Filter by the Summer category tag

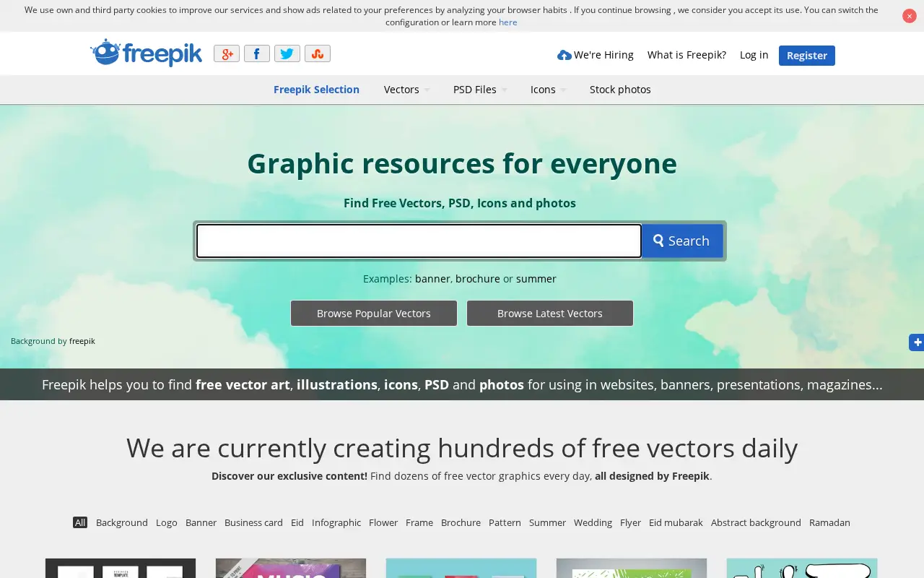pyautogui.click(x=547, y=522)
